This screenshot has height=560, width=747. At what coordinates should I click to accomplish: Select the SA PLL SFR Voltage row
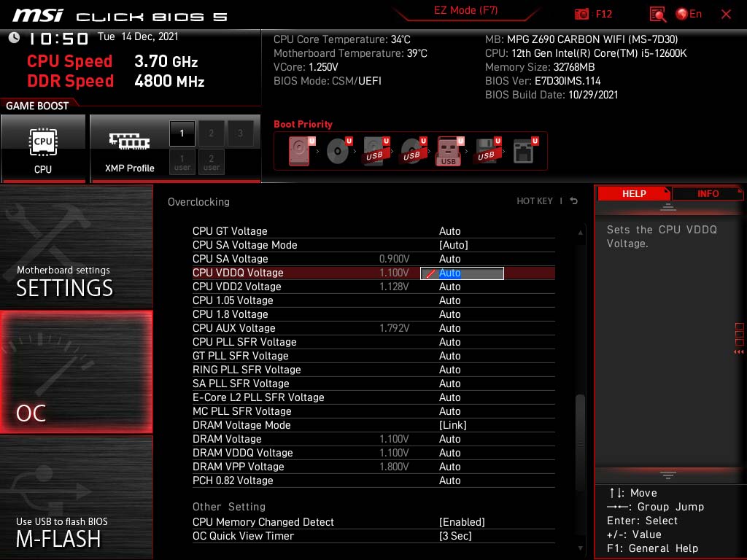click(373, 383)
